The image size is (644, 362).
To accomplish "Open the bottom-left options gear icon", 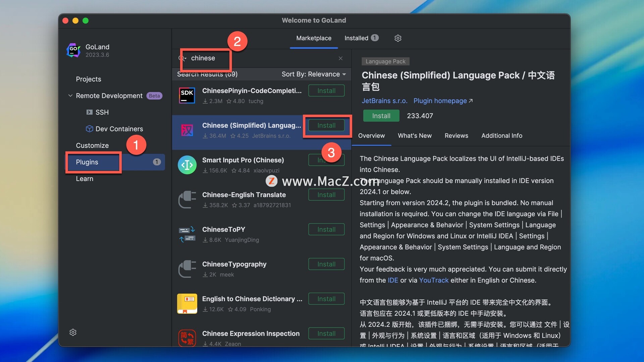I will (x=73, y=332).
